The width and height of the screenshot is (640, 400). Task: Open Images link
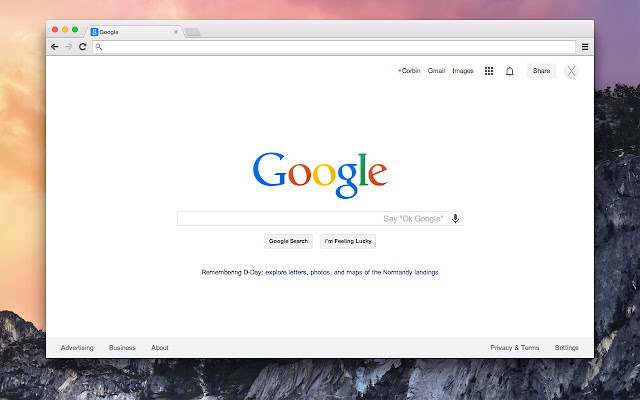coord(463,71)
